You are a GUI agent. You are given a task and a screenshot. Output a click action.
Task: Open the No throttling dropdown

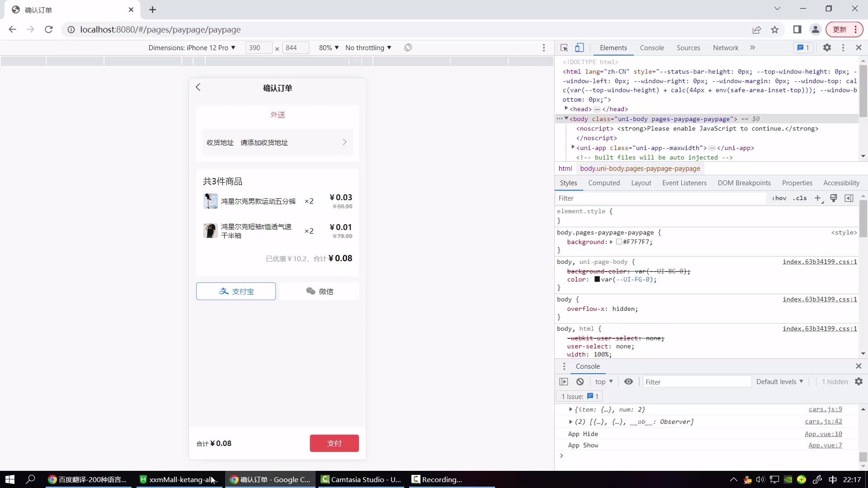[368, 48]
